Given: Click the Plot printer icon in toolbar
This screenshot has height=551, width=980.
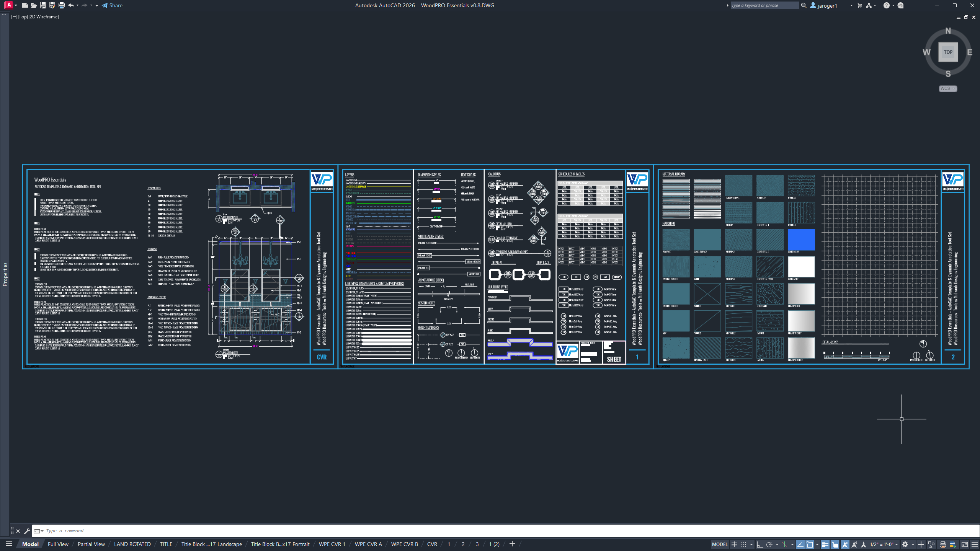Looking at the screenshot, I should tap(62, 5).
